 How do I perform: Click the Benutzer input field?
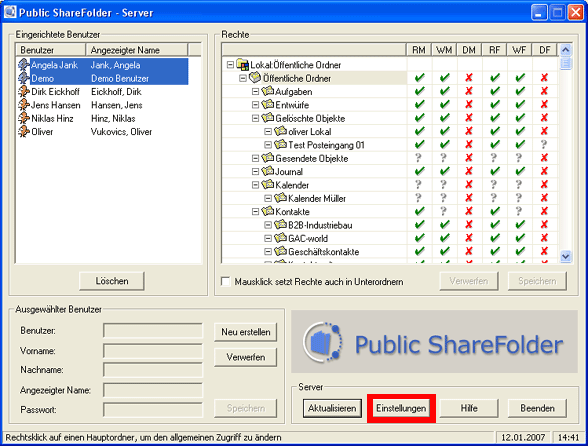pyautogui.click(x=153, y=331)
